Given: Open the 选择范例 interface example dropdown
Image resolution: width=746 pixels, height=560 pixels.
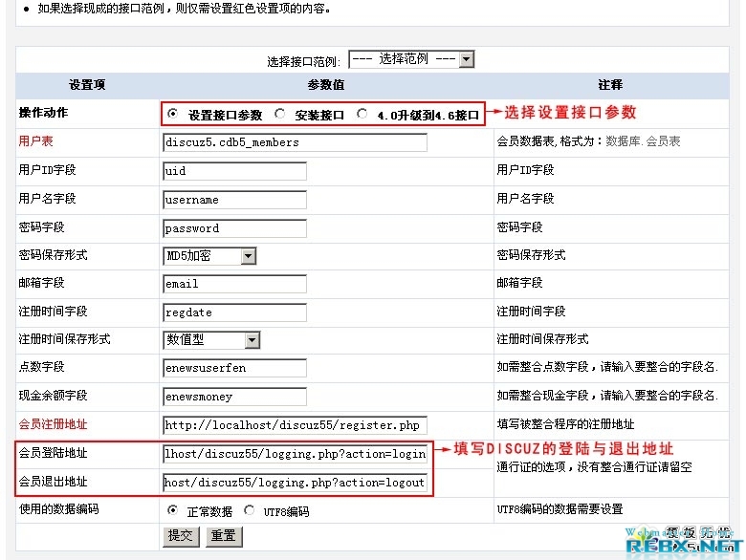Looking at the screenshot, I should (411, 59).
